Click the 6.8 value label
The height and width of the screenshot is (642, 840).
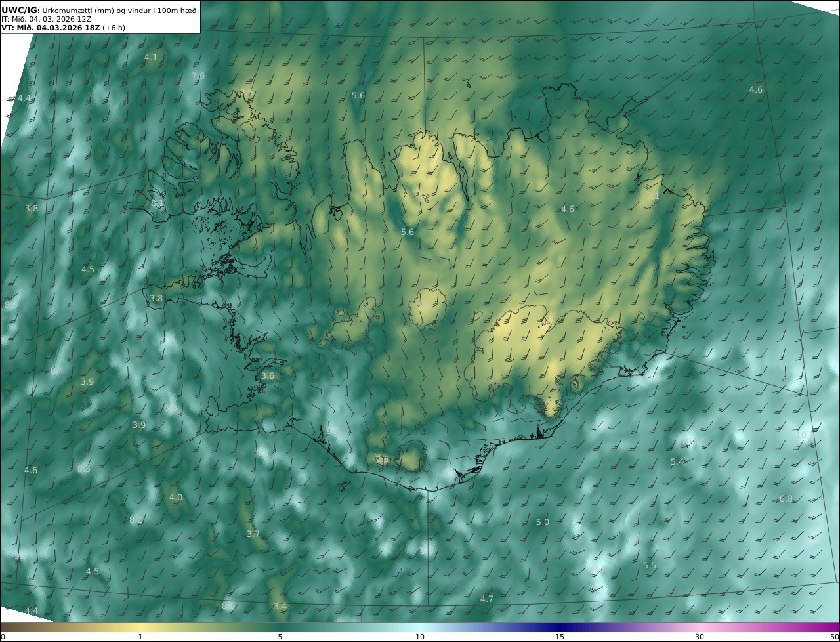[x=786, y=499]
